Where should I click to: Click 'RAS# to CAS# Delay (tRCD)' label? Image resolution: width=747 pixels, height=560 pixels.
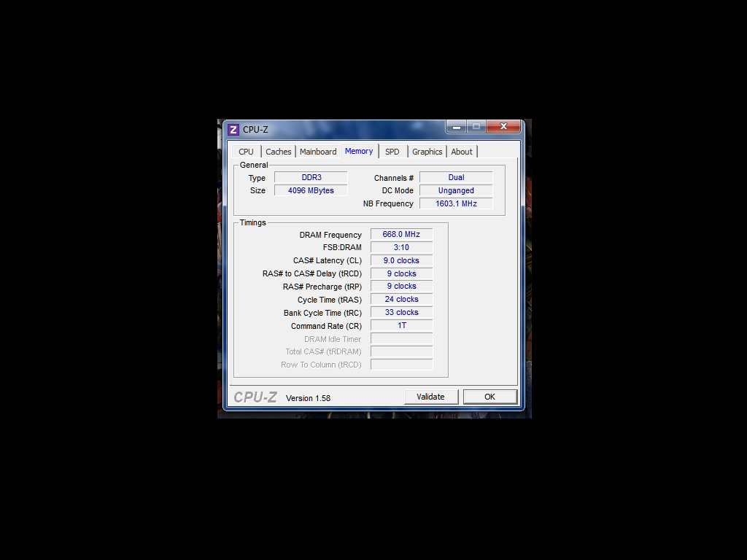(312, 273)
